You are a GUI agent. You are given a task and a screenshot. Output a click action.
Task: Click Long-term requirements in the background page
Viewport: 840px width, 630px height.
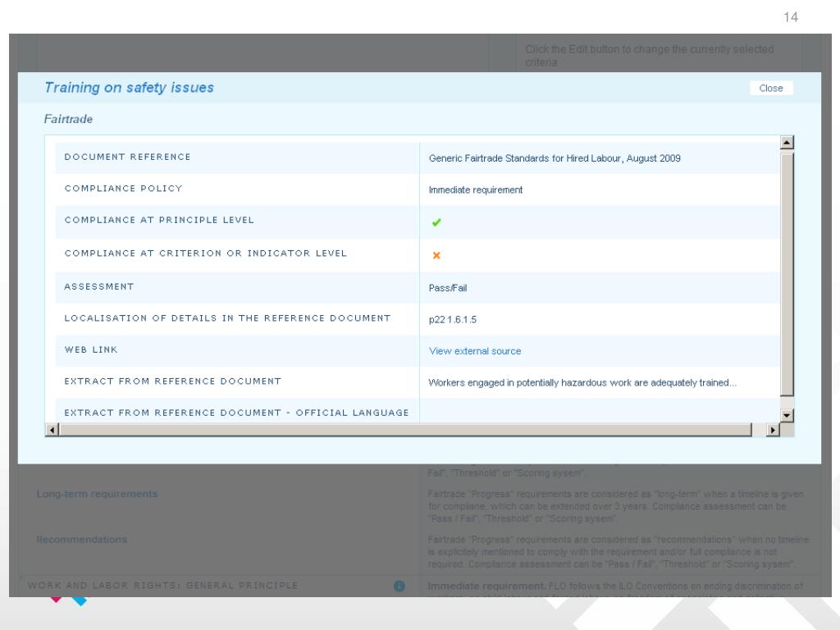point(97,494)
